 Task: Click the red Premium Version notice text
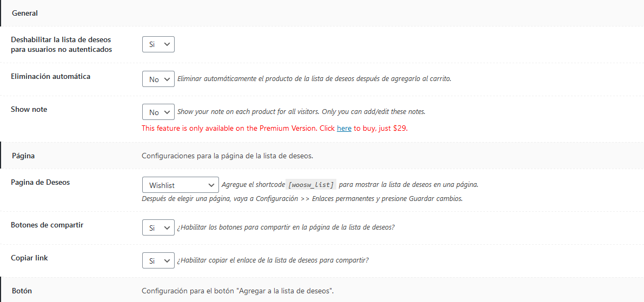click(238, 129)
